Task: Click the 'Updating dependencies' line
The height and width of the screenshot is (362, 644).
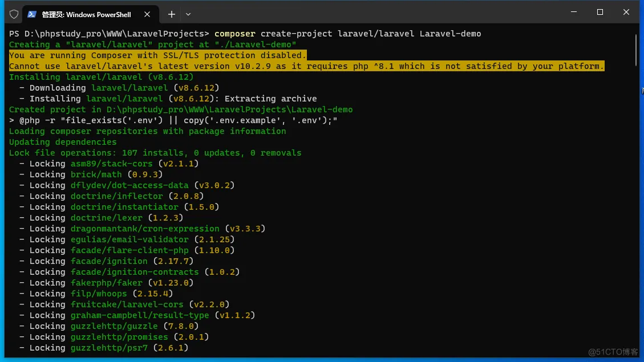Action: tap(63, 142)
